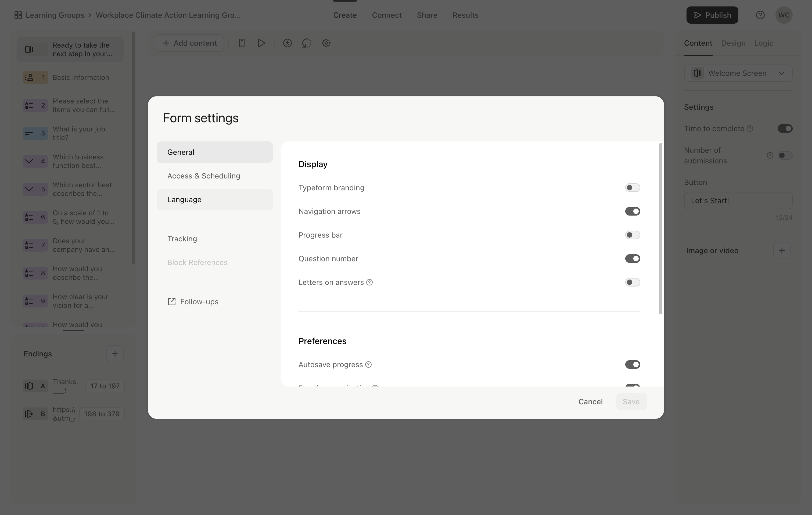Click the help question mark icon

(760, 15)
